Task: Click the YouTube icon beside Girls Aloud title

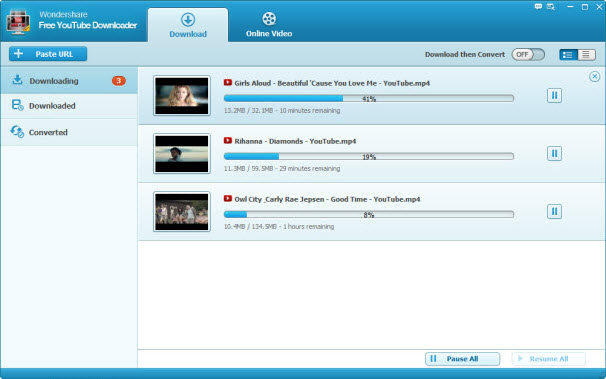Action: (x=228, y=83)
